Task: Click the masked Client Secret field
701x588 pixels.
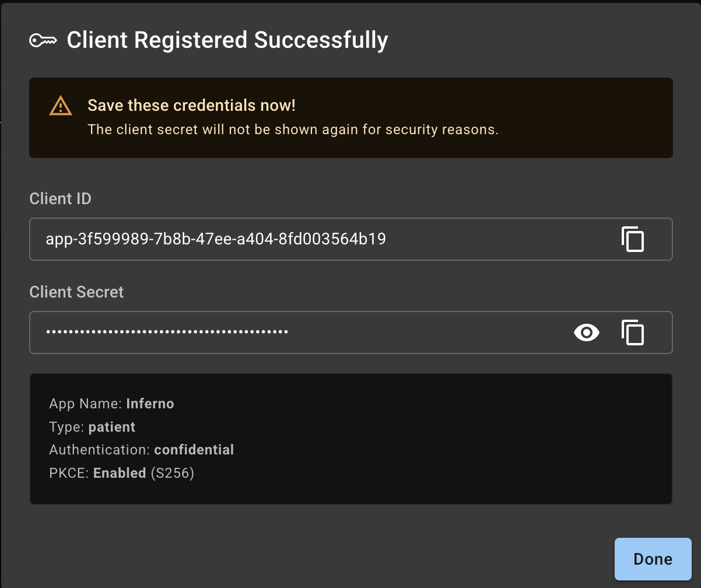Action: [x=408, y=332]
